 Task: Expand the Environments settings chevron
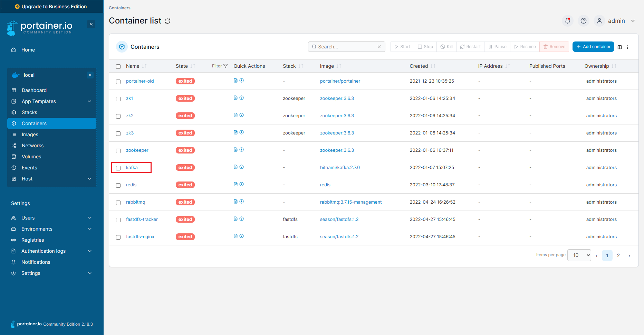click(x=90, y=229)
